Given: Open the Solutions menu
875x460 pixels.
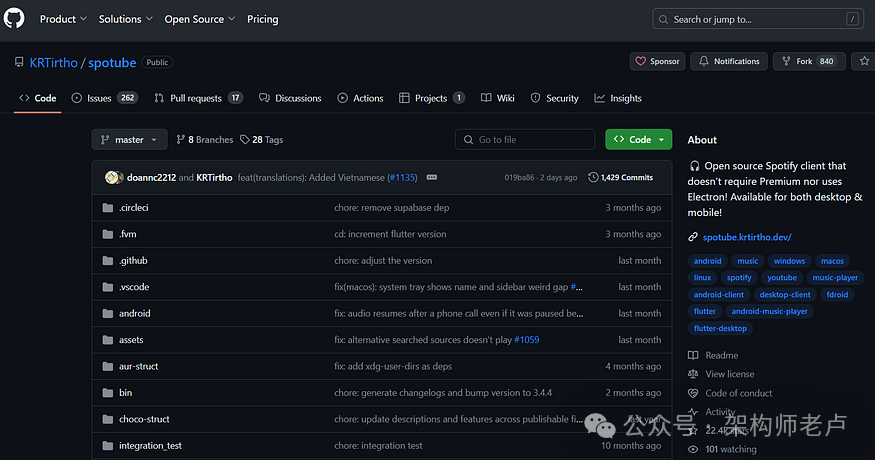Looking at the screenshot, I should pos(125,19).
